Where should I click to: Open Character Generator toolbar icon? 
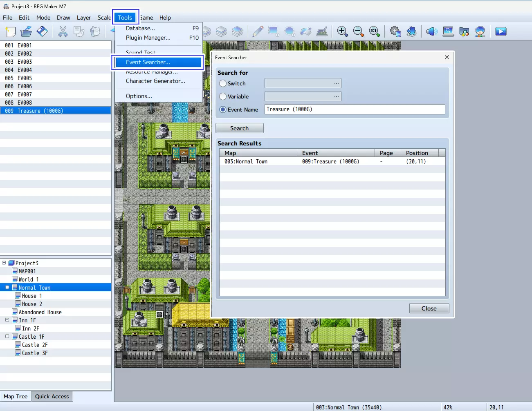(480, 31)
